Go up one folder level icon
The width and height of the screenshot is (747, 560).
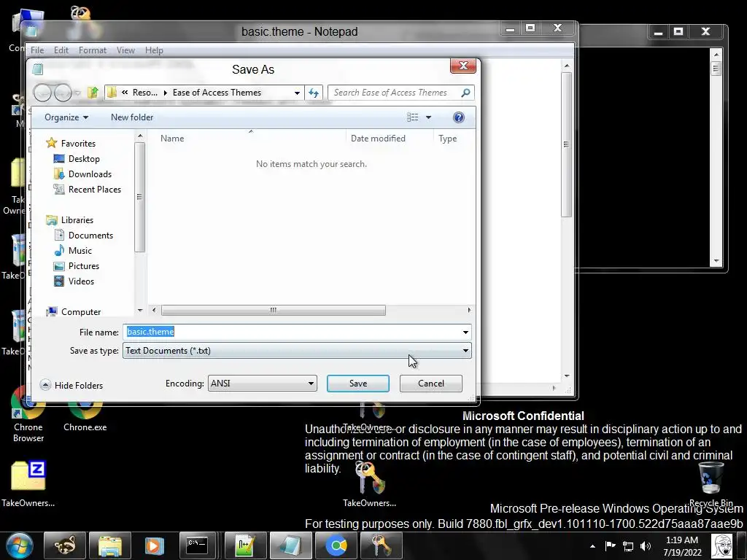point(93,93)
